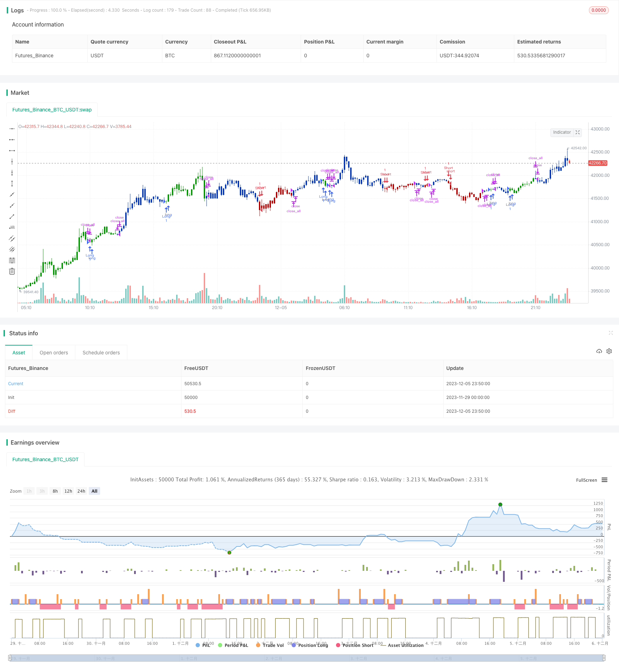Set the earnings zoom to 24h

click(81, 491)
